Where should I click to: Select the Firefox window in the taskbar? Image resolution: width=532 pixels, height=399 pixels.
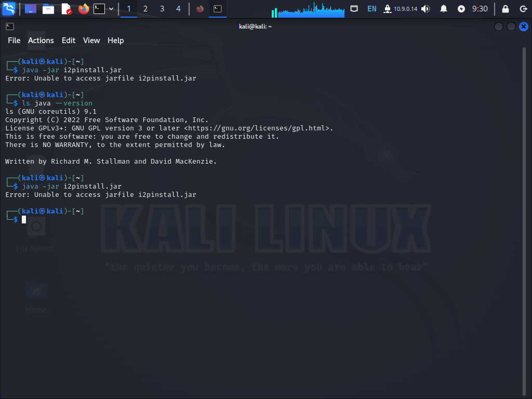[x=200, y=9]
